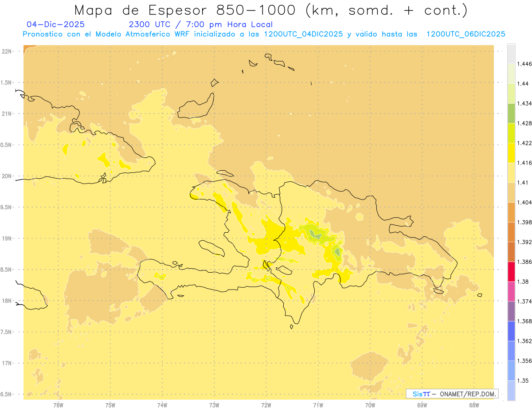Click the 68W longitude label
Viewport: 532px width, 411px height.
click(474, 405)
